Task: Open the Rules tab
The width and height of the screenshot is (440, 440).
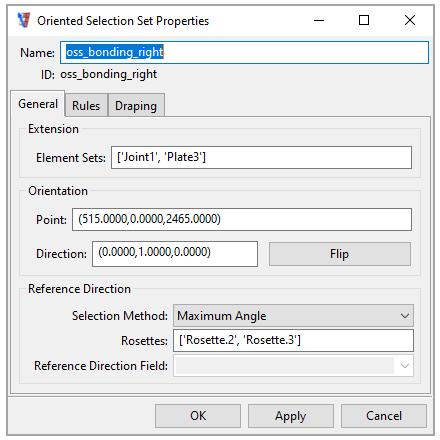Action: coord(86,106)
